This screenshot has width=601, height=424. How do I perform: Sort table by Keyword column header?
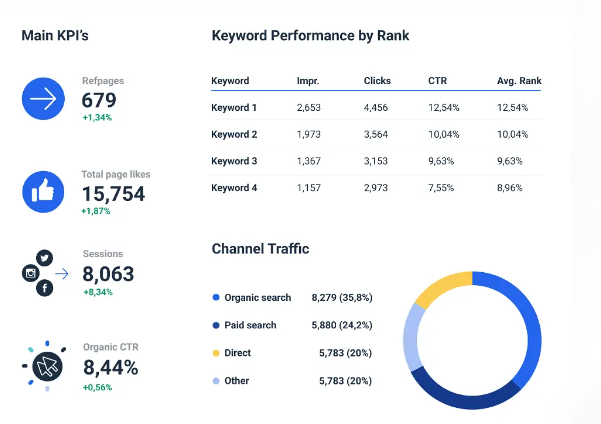[x=230, y=80]
